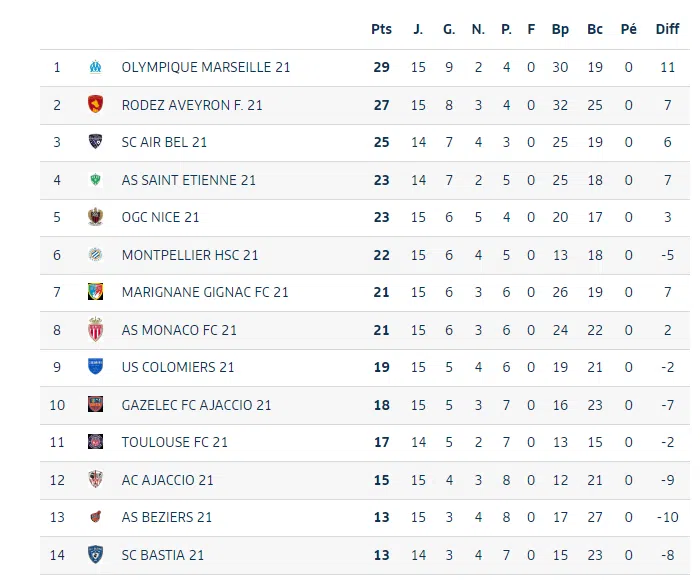Click the Rodez Aveyron club crest
The image size is (700, 587).
click(95, 104)
